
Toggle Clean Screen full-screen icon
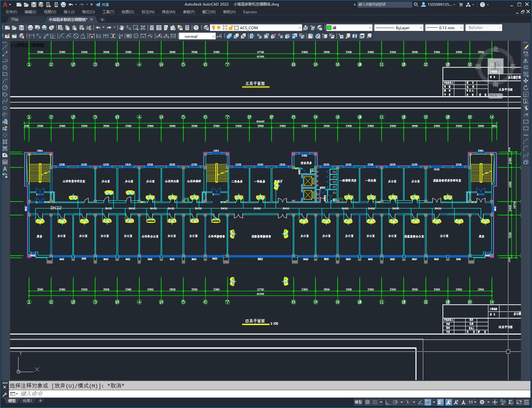coord(519,402)
